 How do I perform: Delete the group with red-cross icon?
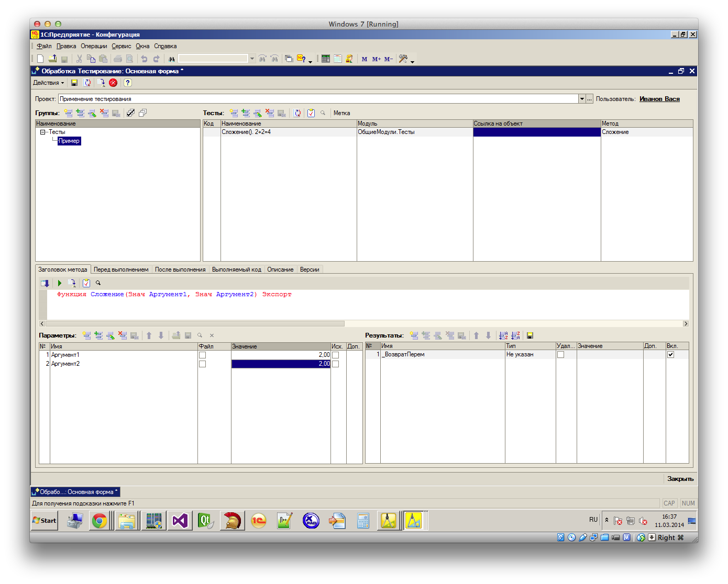(104, 113)
